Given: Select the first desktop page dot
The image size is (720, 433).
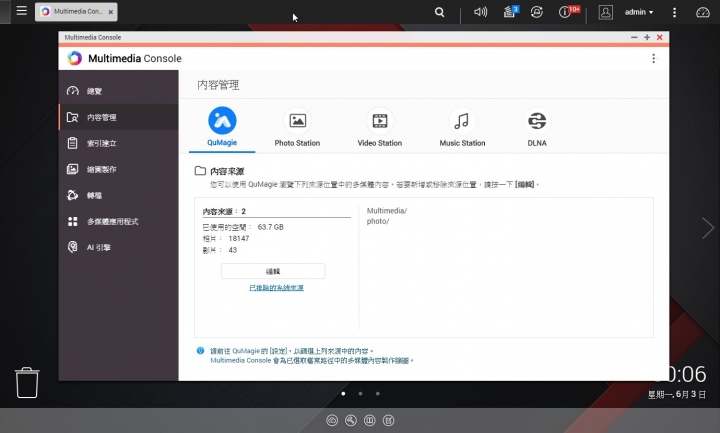Looking at the screenshot, I should point(343,394).
